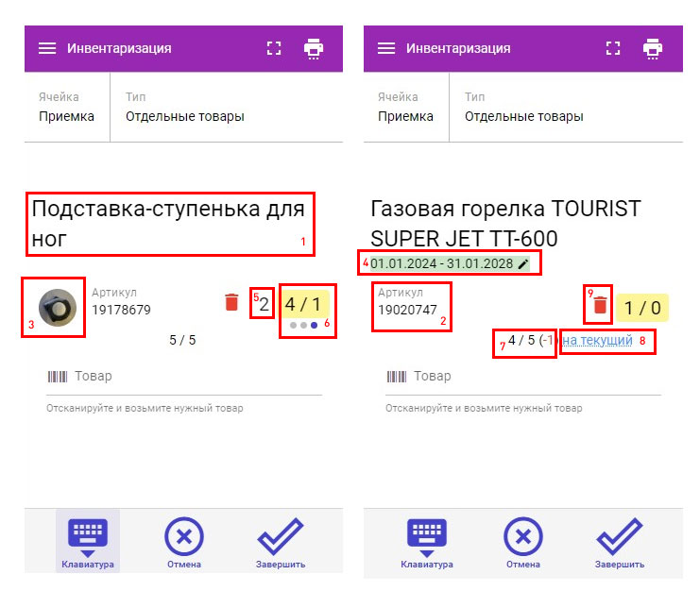Delete the Газовая горелка item with trash icon

tap(599, 305)
